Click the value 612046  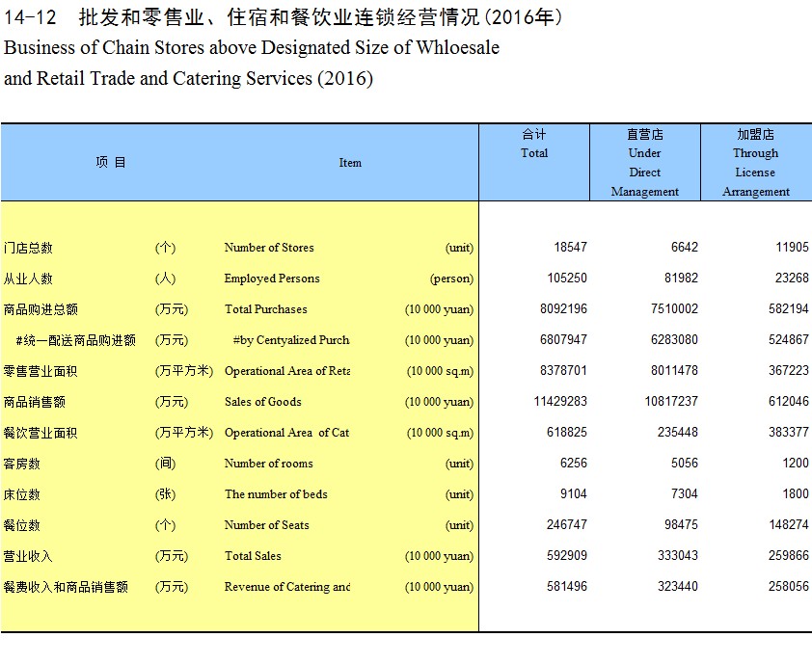pos(789,401)
